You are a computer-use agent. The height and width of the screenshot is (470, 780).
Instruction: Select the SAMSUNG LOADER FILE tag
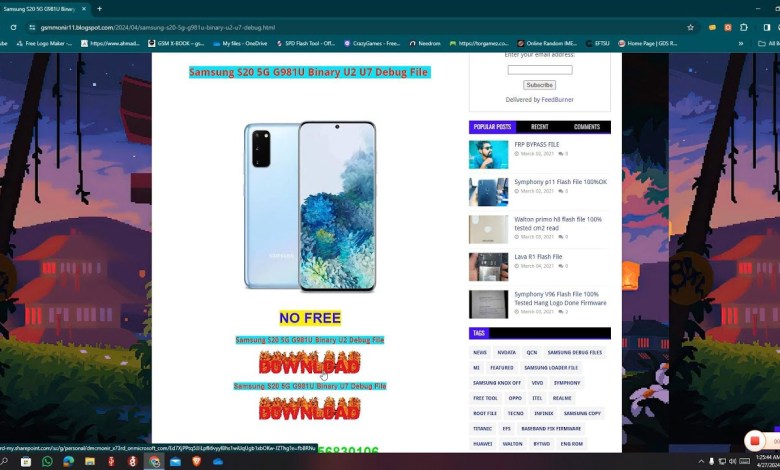(x=551, y=368)
